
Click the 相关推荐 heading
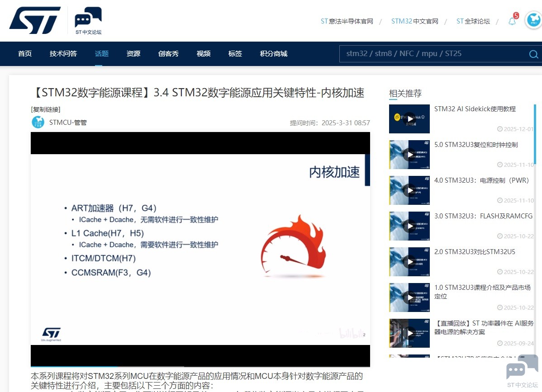(405, 94)
